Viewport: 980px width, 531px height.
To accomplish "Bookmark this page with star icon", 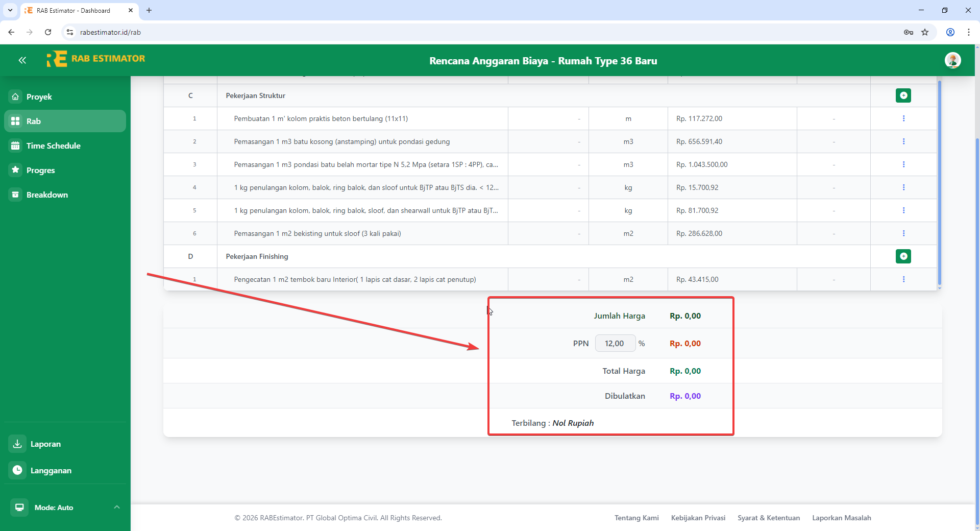I will 925,32.
